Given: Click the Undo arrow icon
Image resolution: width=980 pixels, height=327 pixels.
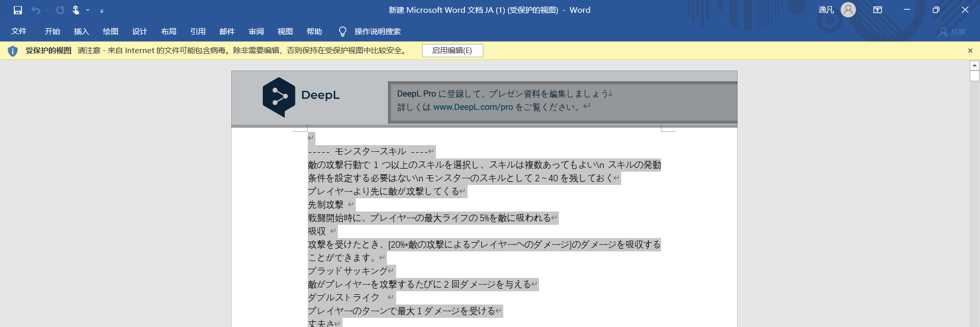Looking at the screenshot, I should click(x=35, y=10).
